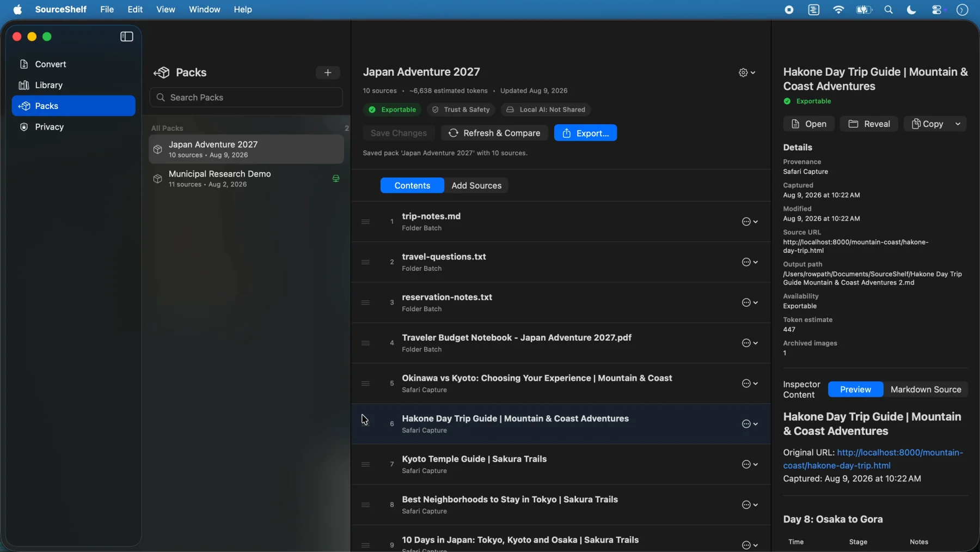Open the Convert section
Viewport: 980px width, 552px height.
(73, 64)
